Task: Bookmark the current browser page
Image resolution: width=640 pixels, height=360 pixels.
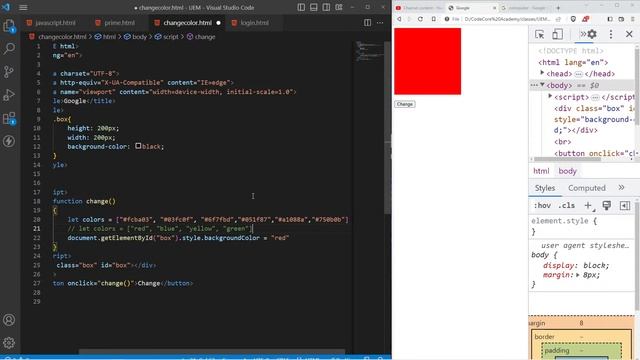Action: point(433,19)
